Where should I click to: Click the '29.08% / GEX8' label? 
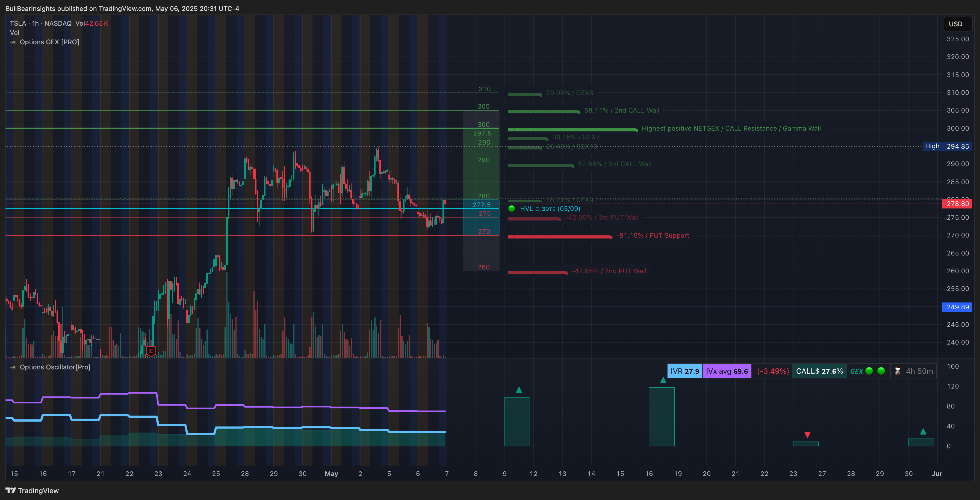coord(569,93)
